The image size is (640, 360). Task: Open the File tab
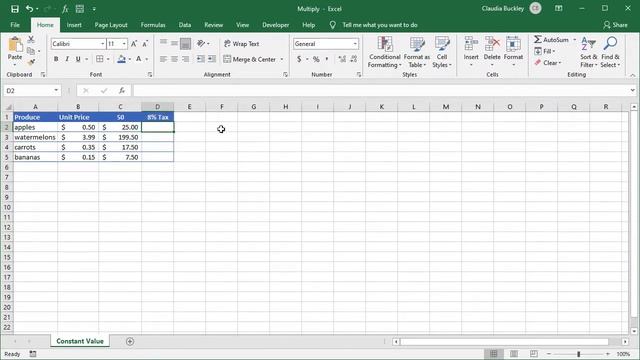(15, 25)
